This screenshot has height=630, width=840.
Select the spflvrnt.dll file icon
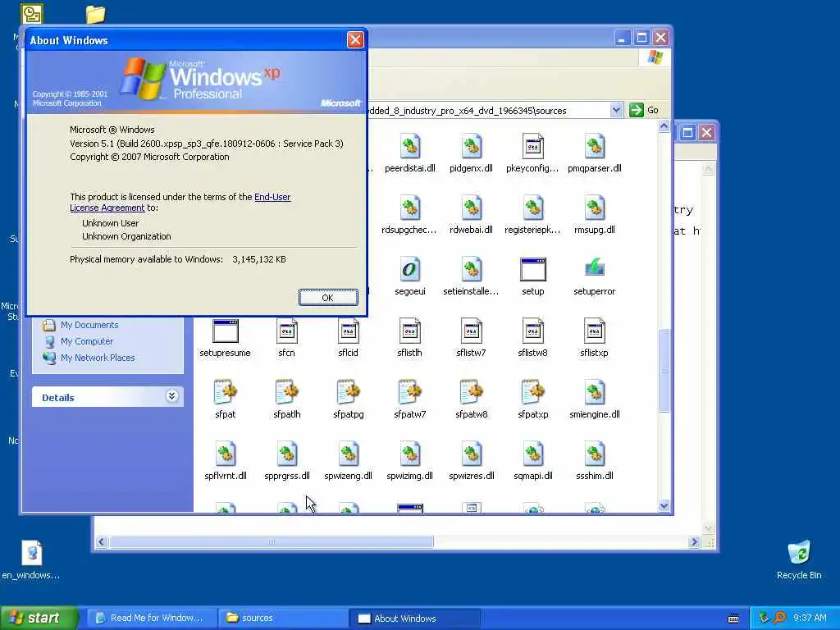[225, 454]
